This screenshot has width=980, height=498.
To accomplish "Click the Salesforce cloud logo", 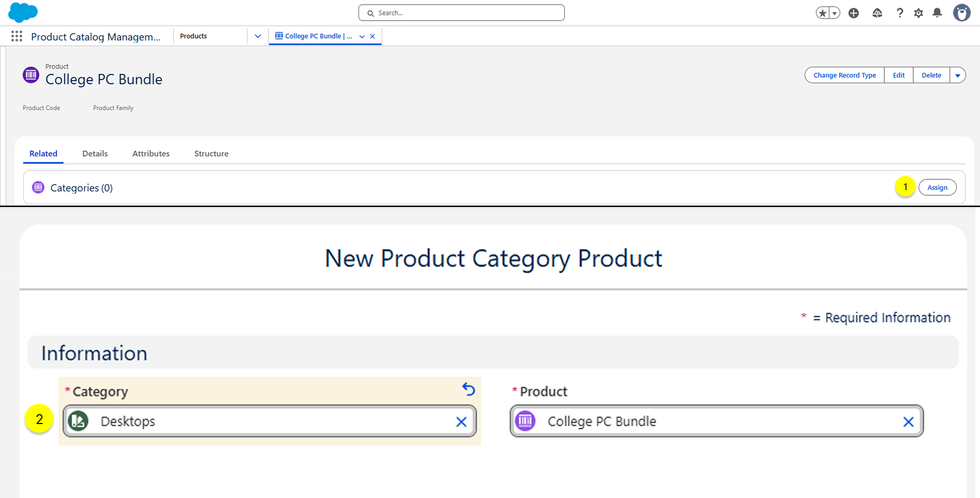I will [23, 12].
